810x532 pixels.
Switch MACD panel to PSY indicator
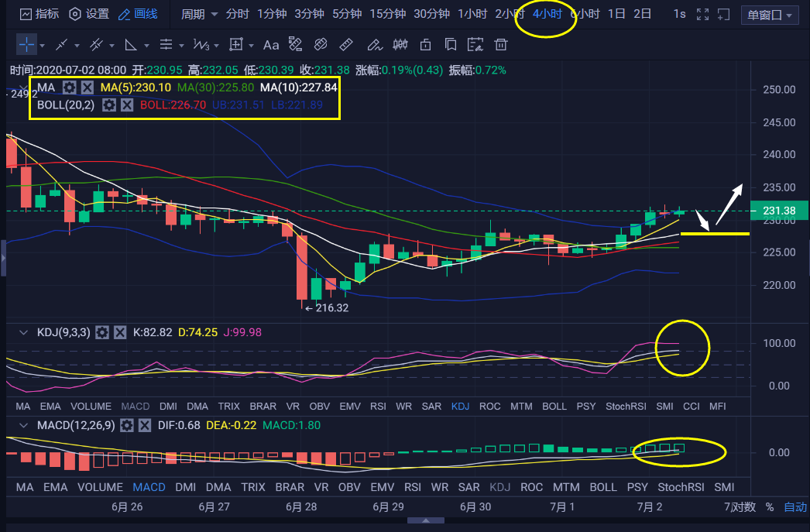click(637, 487)
